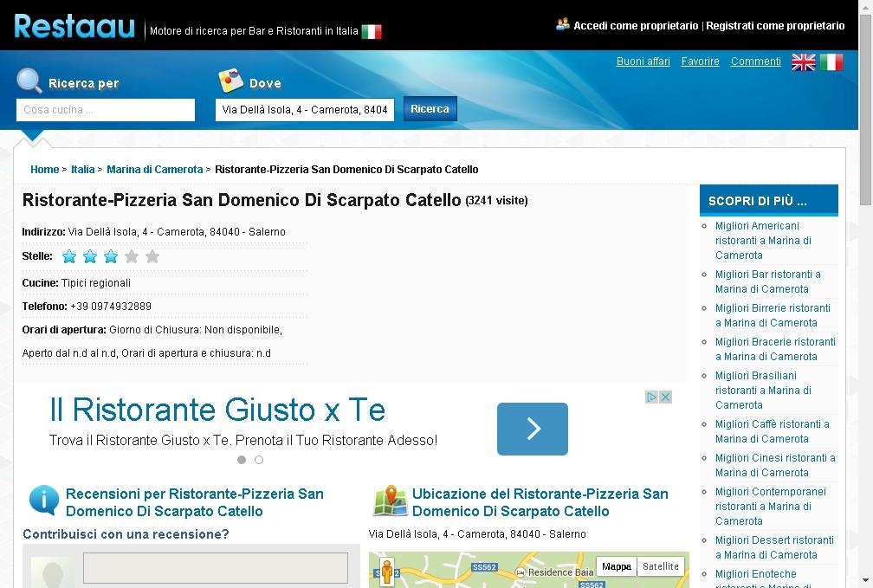
Task: Click the ad headline Il Ristorante Giusto x Te
Action: (217, 410)
